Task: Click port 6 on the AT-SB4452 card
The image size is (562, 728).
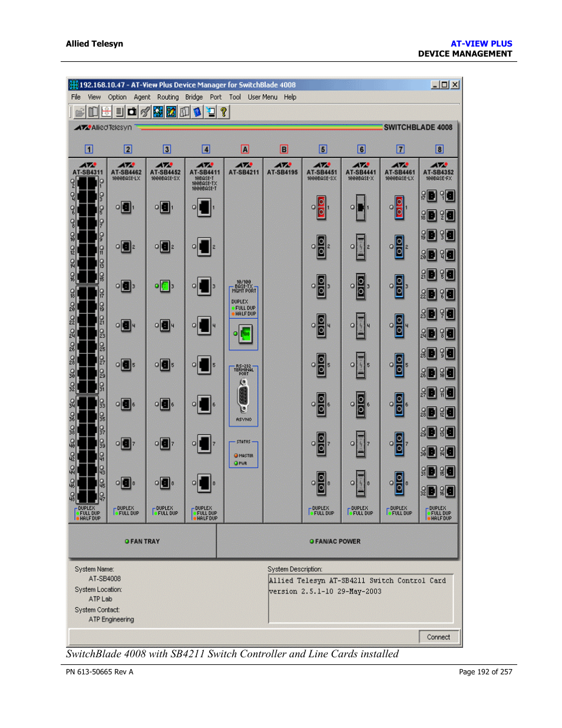Action: pos(165,404)
